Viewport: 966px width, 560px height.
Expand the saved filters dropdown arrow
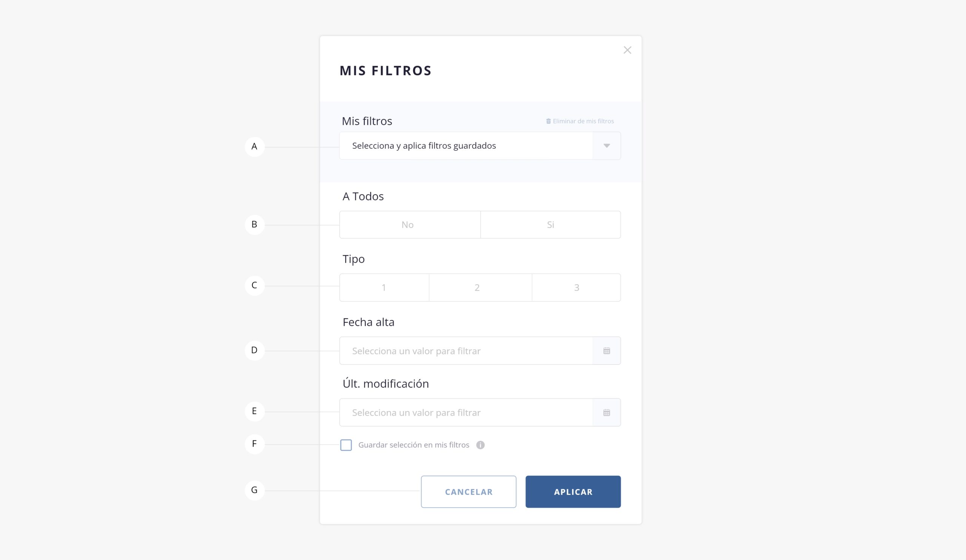coord(606,146)
